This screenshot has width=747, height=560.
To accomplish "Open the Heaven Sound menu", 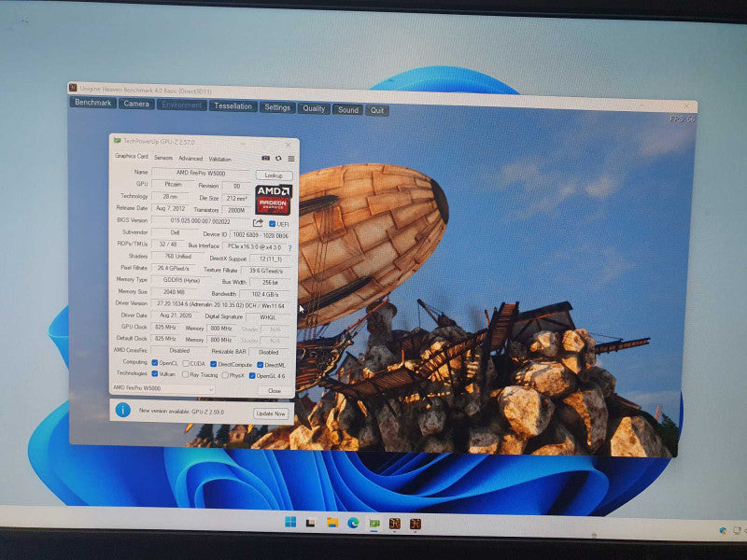I will point(347,109).
